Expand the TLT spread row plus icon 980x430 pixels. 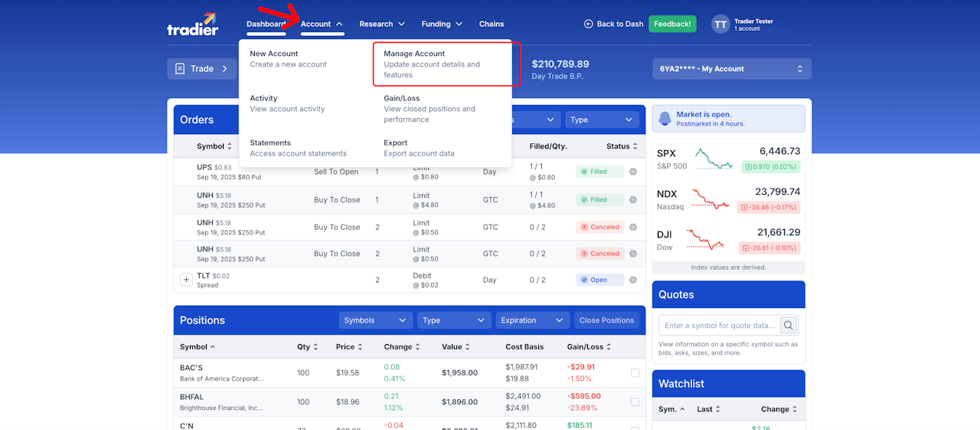point(186,280)
